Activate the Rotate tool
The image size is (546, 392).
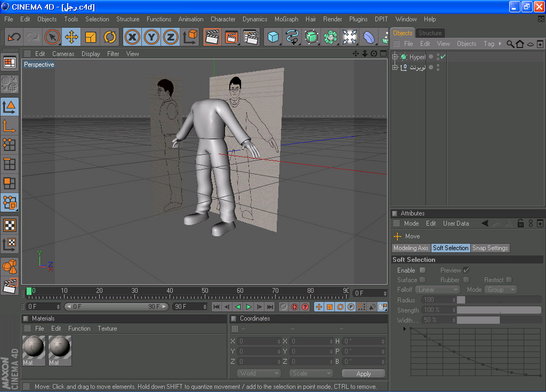[x=110, y=37]
